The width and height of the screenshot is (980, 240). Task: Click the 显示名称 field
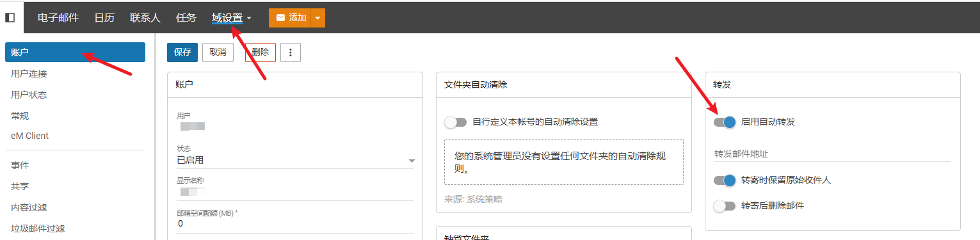click(x=296, y=191)
